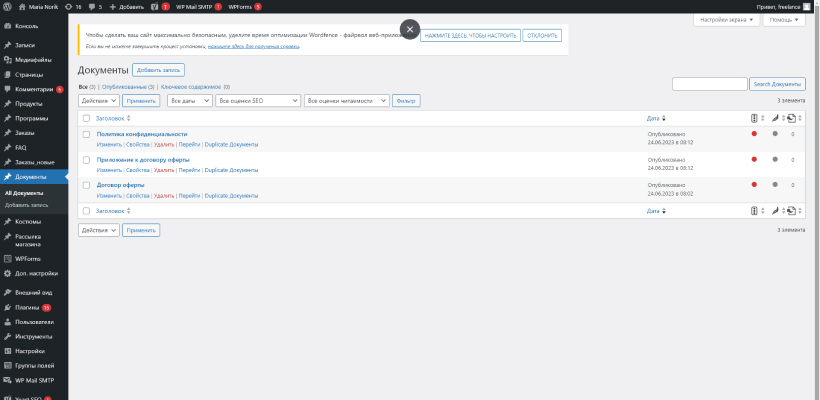Viewport: 820px width, 400px height.
Task: Open the Все даты filter dropdown
Action: tap(189, 101)
